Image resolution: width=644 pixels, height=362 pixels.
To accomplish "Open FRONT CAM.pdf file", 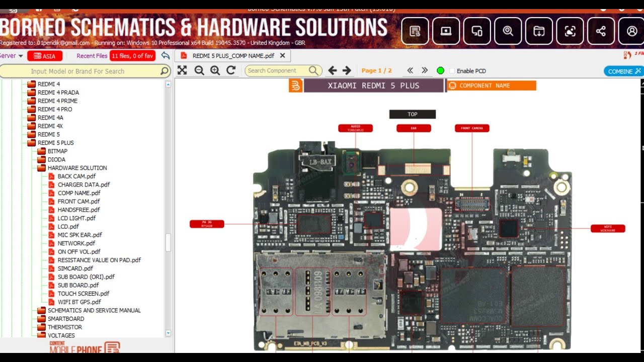I will point(78,202).
